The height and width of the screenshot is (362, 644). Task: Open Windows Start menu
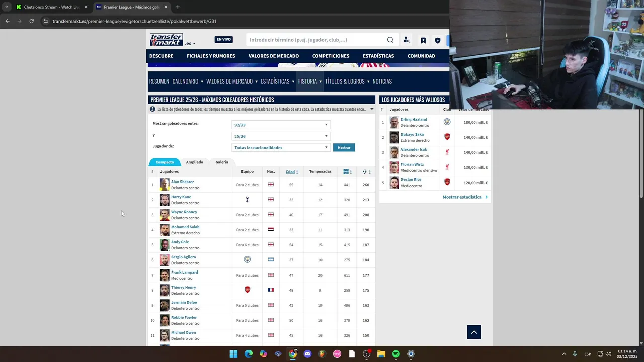pos(233,354)
